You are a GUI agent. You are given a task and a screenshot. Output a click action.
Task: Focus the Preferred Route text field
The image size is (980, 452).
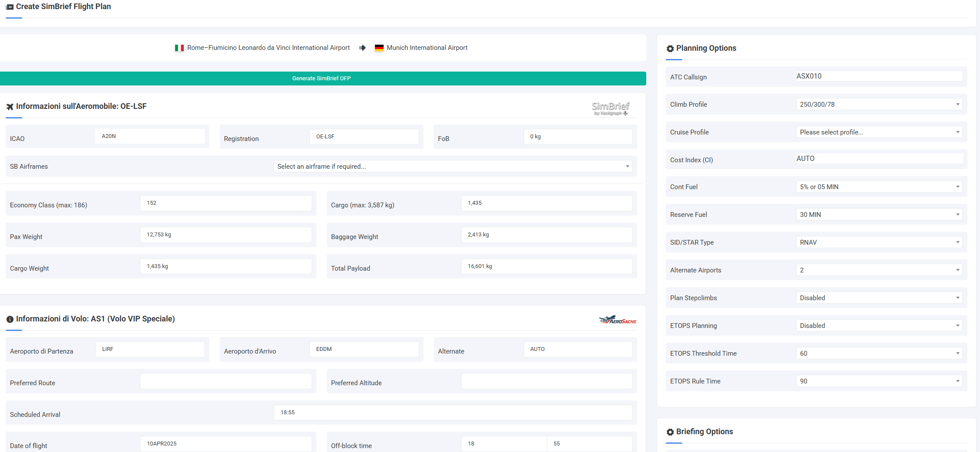(226, 381)
